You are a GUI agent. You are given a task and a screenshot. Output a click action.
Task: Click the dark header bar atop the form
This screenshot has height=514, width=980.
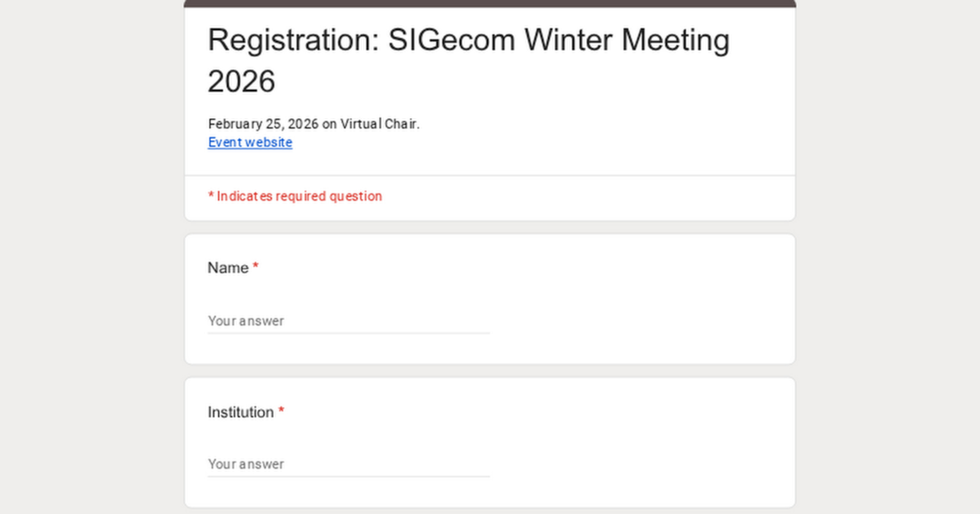point(490,3)
